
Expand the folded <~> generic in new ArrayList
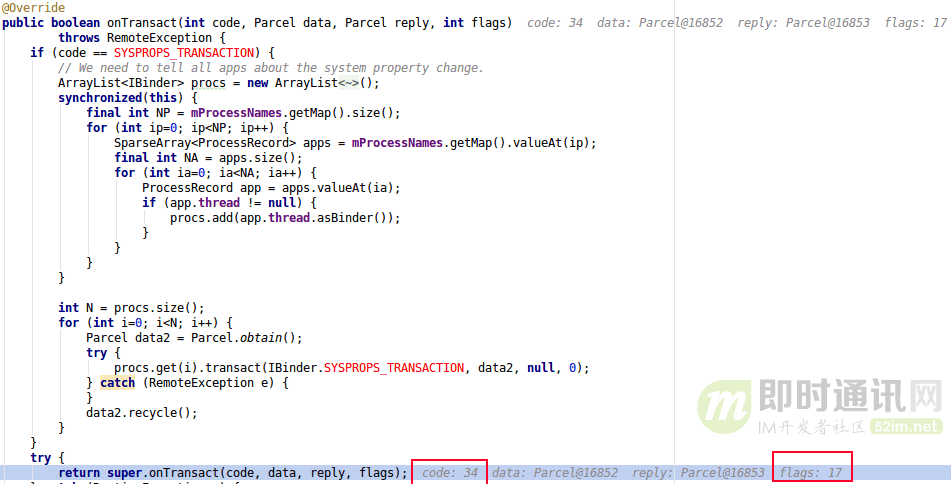click(x=349, y=83)
